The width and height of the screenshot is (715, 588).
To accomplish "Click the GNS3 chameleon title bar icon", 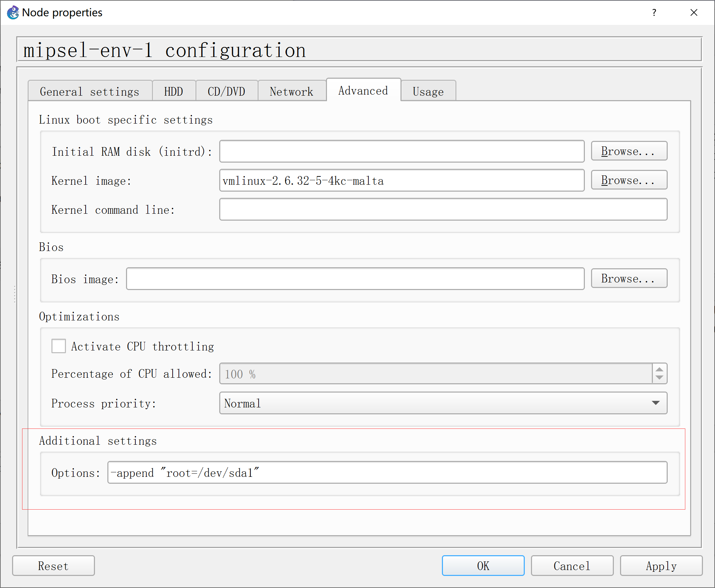I will [13, 13].
